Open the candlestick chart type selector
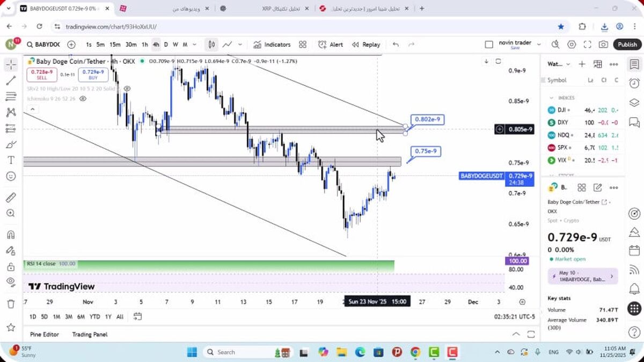The image size is (644, 362). click(212, 45)
